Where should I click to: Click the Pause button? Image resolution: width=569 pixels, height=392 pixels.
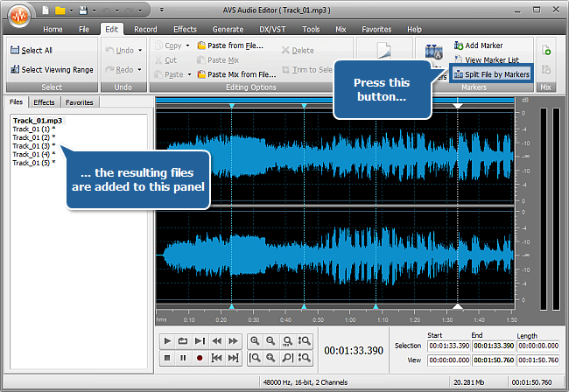point(183,358)
